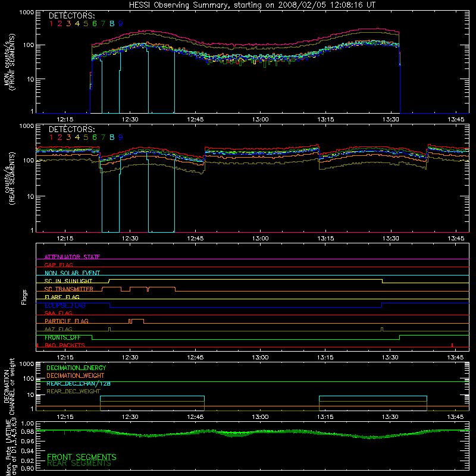Click the red BAD_PACKETS spike near 13:45
Screen dimensions: 476x476
click(452, 345)
